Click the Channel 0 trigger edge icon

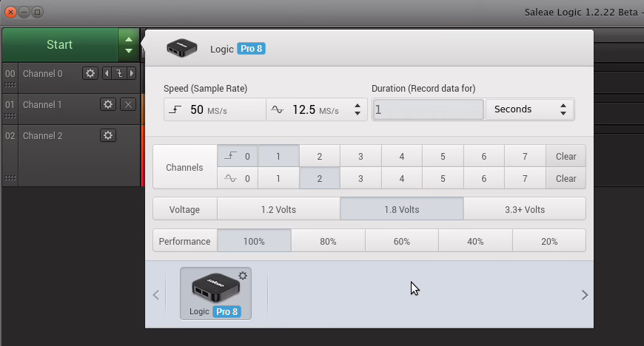point(118,73)
